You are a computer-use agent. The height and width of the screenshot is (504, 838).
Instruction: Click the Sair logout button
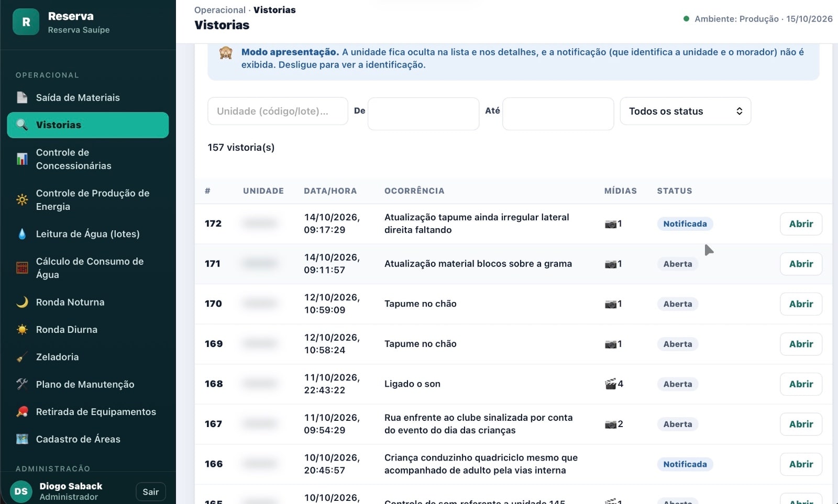click(x=150, y=492)
